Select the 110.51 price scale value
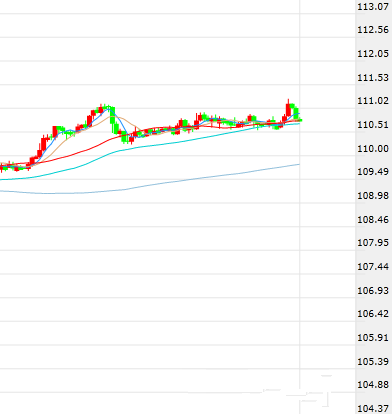This screenshot has height=414, width=392. point(373,125)
